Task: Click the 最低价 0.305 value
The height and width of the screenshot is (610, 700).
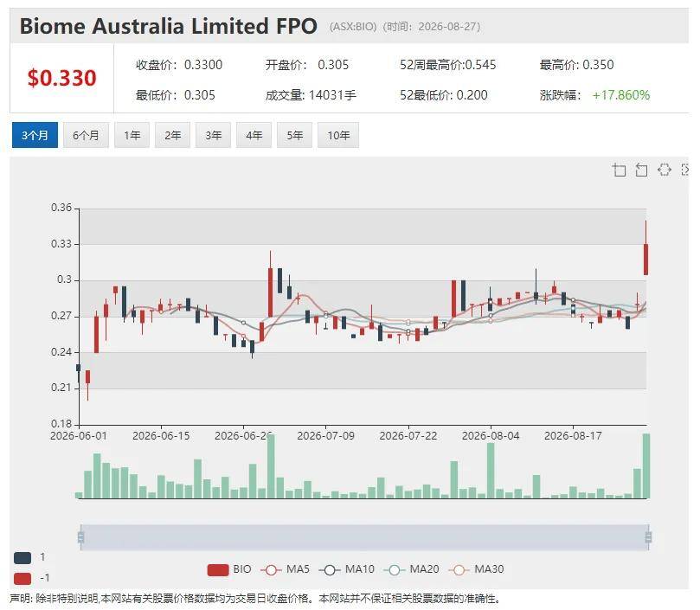Action: [200, 95]
